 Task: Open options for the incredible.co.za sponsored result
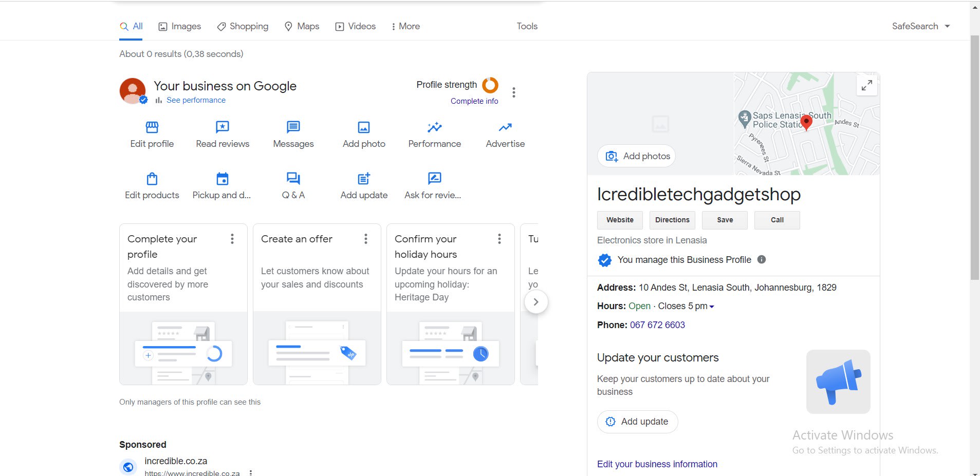click(251, 472)
